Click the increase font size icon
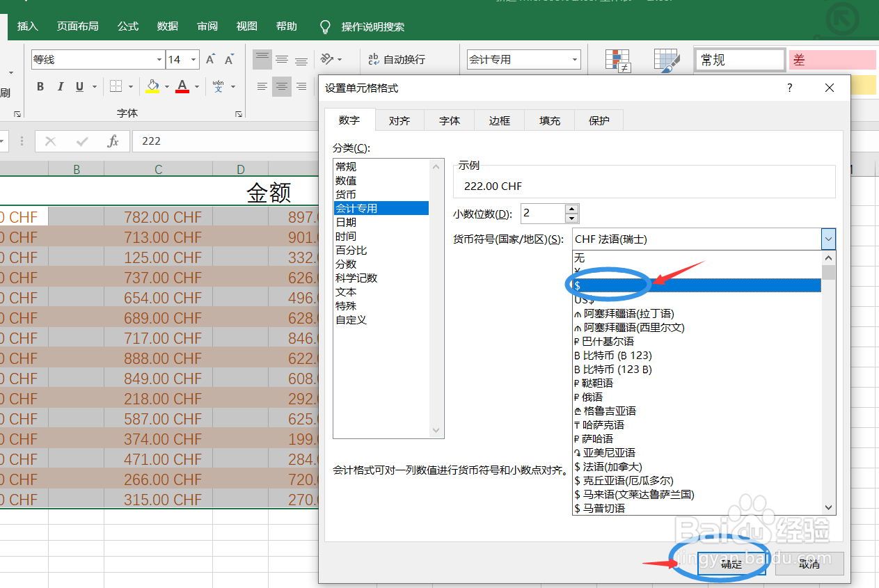Viewport: 879px width, 588px height. (209, 59)
